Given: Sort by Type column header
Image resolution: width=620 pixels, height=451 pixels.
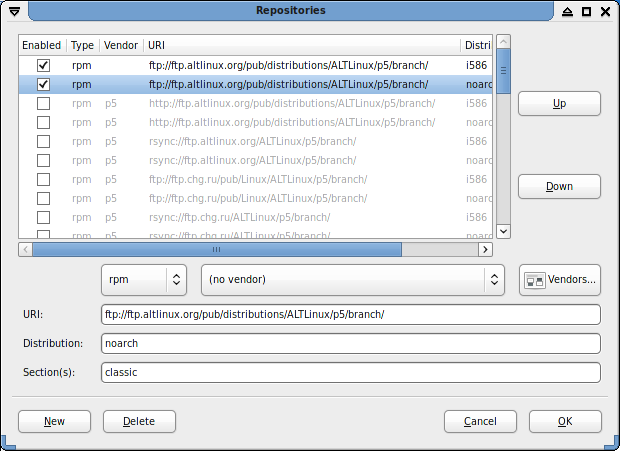Looking at the screenshot, I should pyautogui.click(x=83, y=45).
